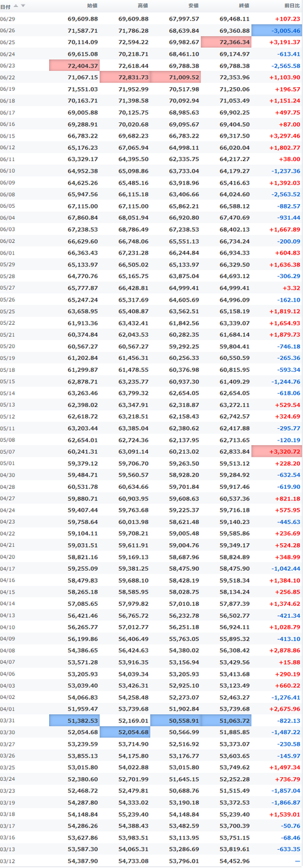Select the red change cell +3,320.72

276,451
